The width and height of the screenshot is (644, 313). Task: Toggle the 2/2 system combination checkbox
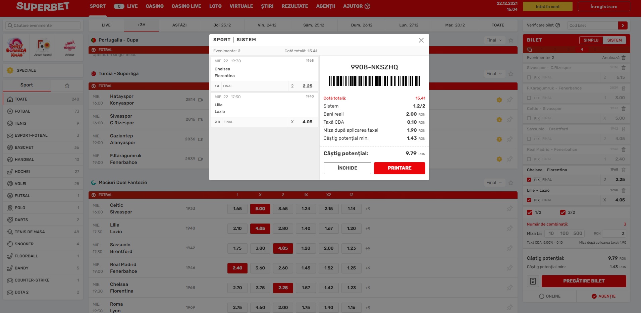point(563,212)
